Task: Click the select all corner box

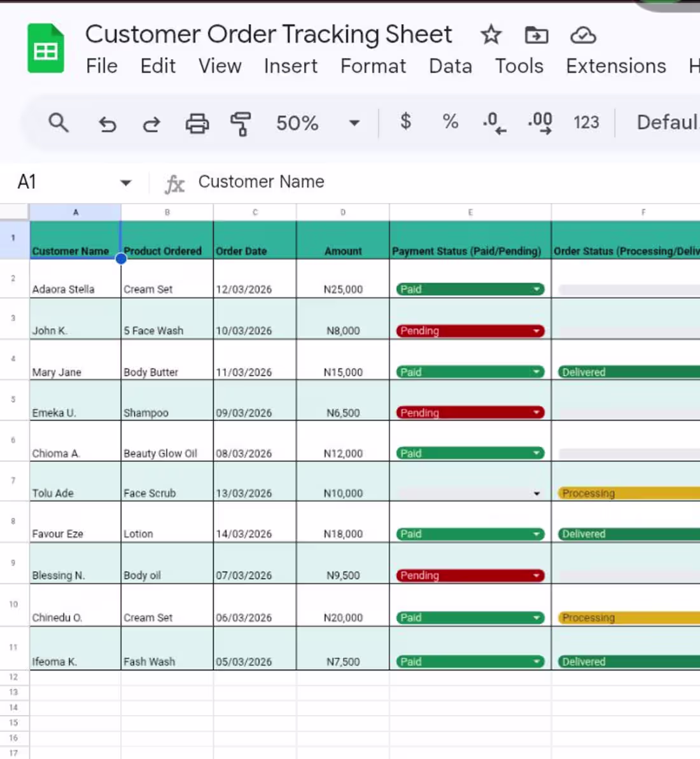Action: (14, 212)
